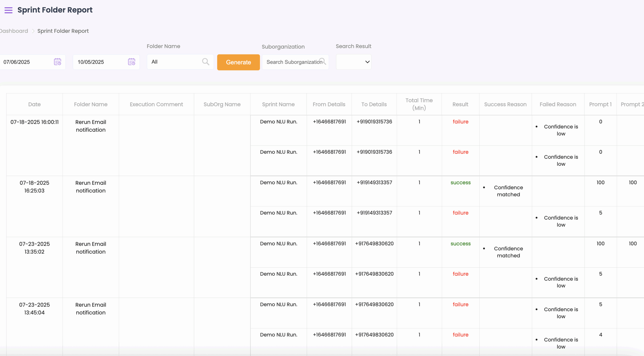Click the Sprint Folder Report breadcrumb

coord(63,31)
